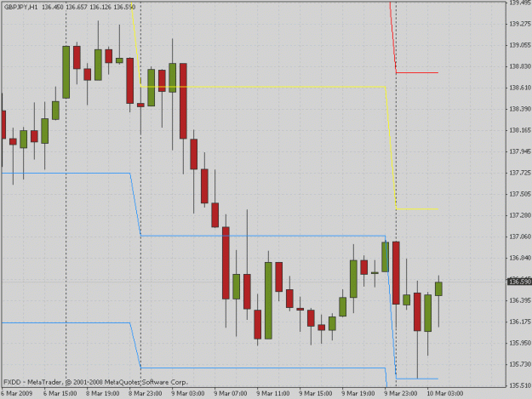Viewport: 532px width, 399px height.
Task: Click the FXDD - MetaTrader copyright text
Action: pyautogui.click(x=95, y=382)
